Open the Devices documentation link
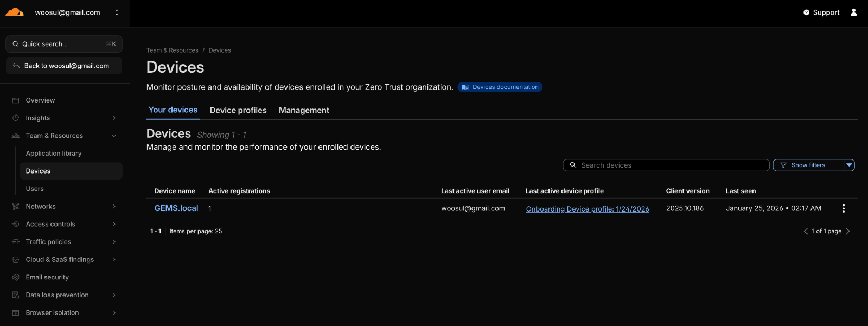The width and height of the screenshot is (868, 326). (x=500, y=87)
